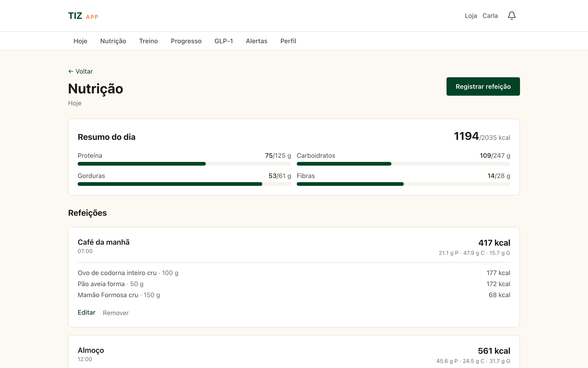Screen dimensions: 588x368
Task: Select the Progresso tab
Action: (x=186, y=41)
